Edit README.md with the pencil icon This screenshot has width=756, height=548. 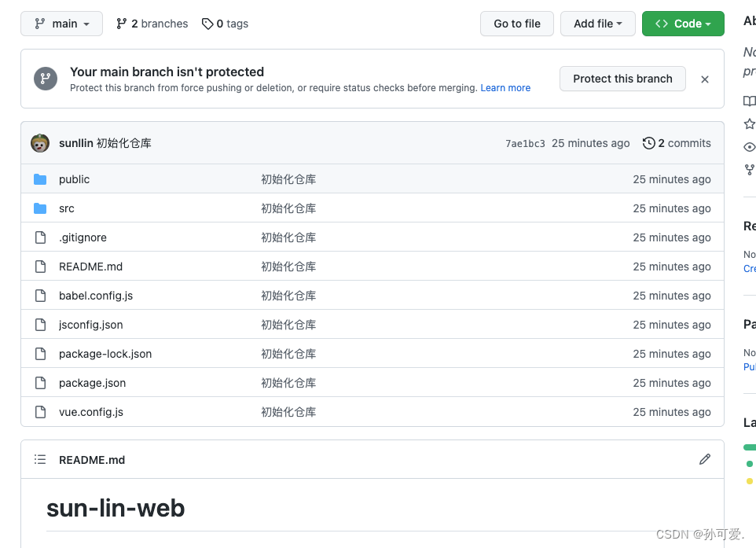704,459
